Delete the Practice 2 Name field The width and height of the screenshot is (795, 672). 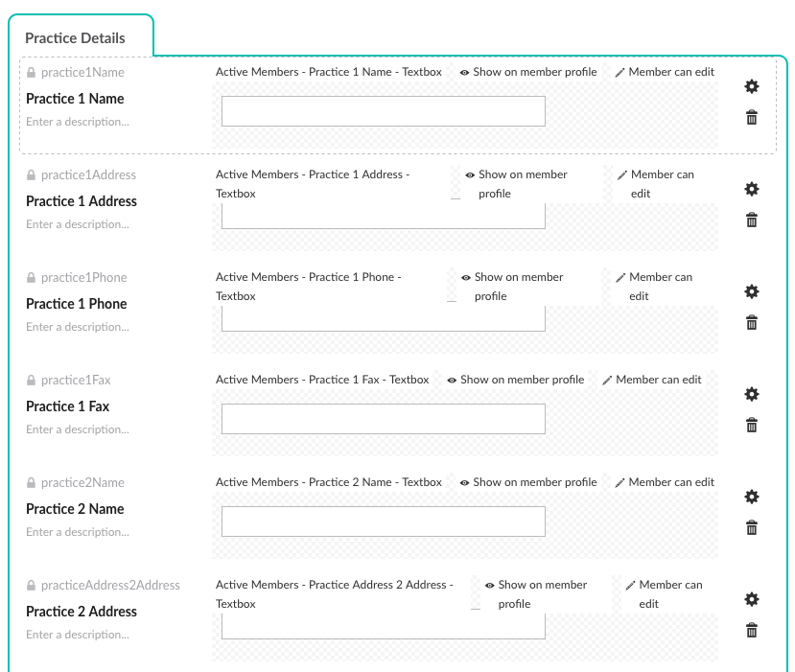(752, 527)
